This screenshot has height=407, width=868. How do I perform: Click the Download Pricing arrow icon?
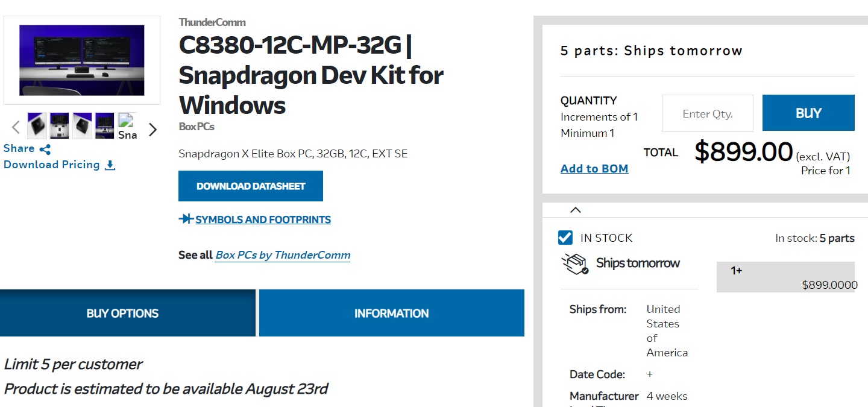click(x=110, y=165)
